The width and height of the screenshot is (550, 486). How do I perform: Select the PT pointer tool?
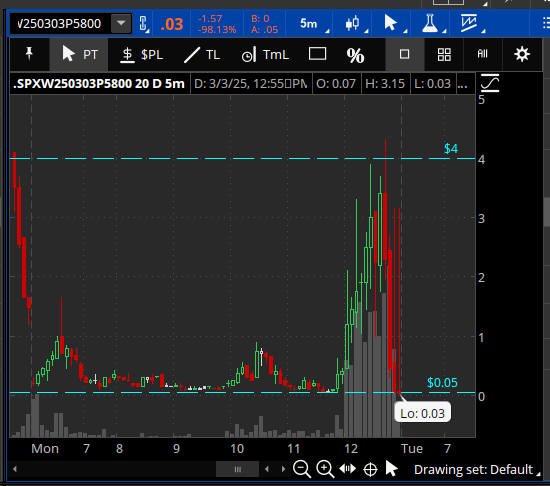point(79,54)
